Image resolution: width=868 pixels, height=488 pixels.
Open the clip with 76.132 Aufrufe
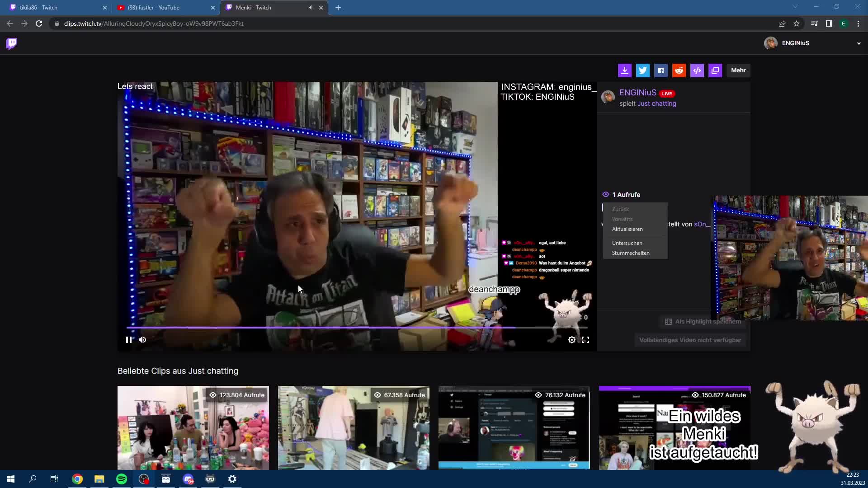tap(514, 427)
